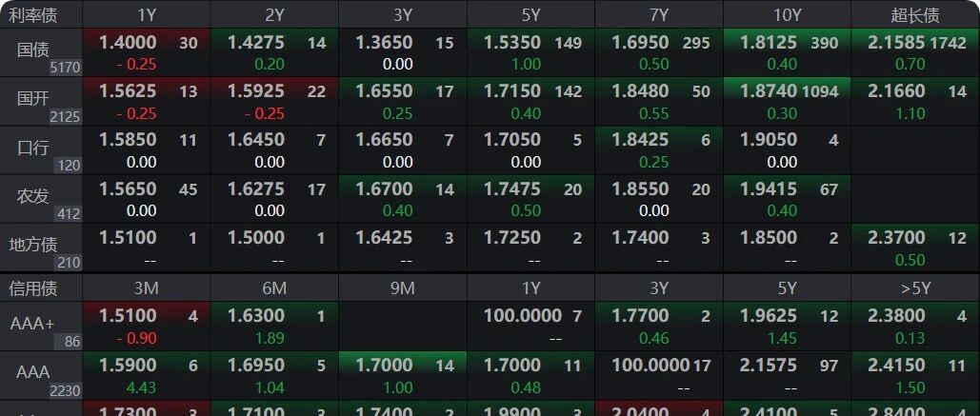
Task: Click AAA 3M yield 1.5900
Action: [x=129, y=365]
